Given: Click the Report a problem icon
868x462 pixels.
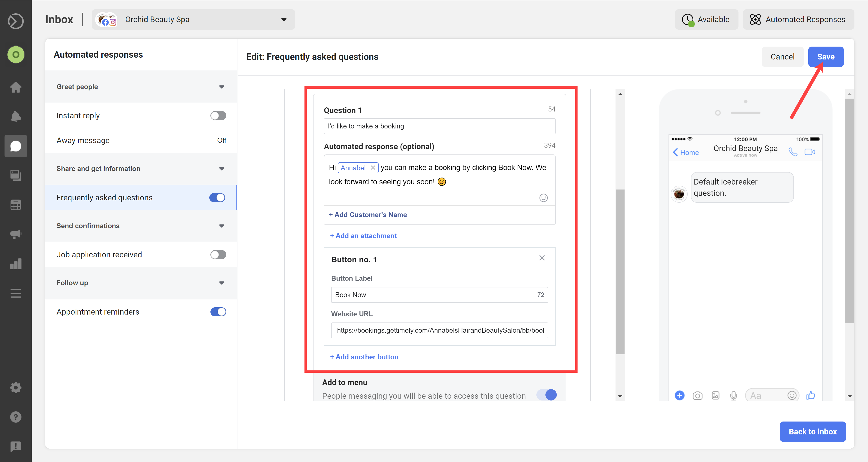Looking at the screenshot, I should [16, 446].
